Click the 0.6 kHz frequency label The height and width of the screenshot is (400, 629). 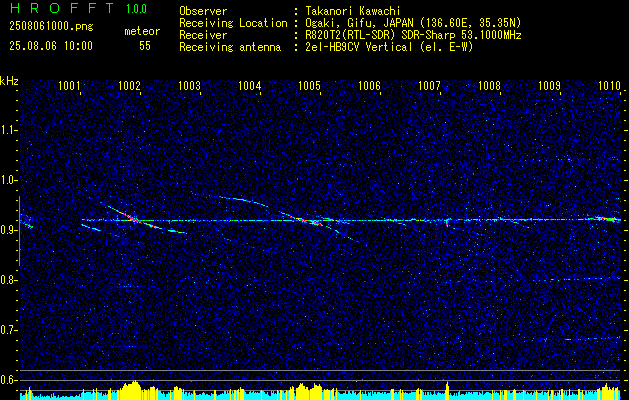click(x=7, y=380)
